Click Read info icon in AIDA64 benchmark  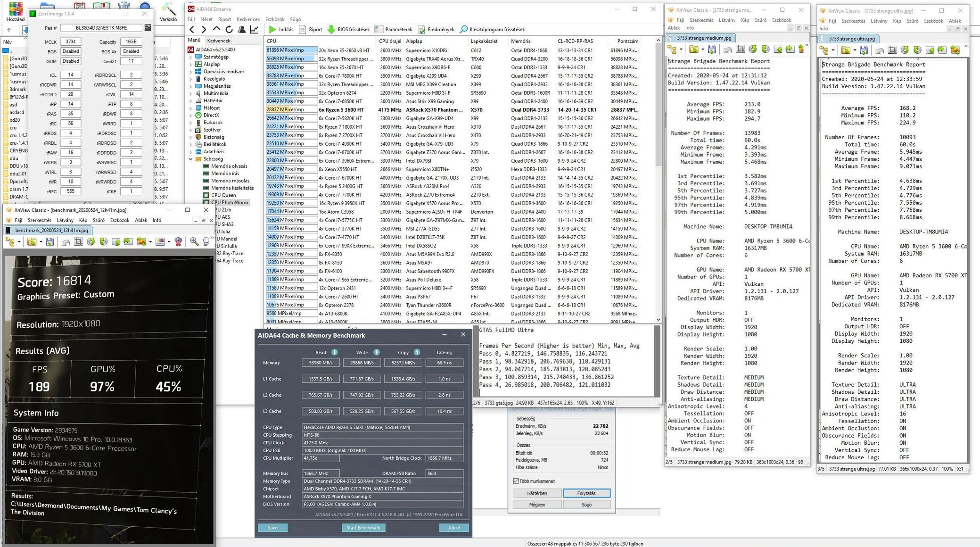click(334, 352)
